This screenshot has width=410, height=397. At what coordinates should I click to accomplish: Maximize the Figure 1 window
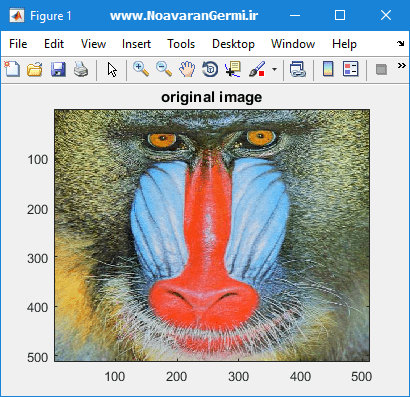coord(340,15)
